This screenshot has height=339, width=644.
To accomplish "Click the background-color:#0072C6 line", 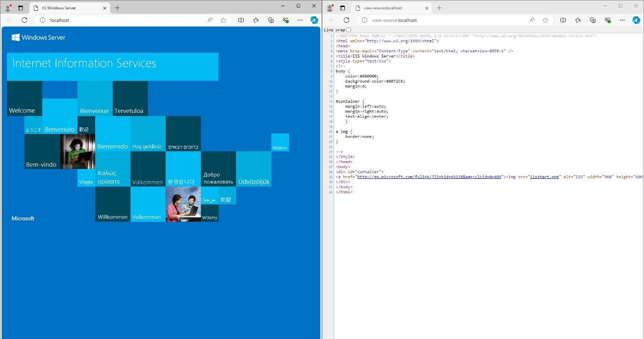I will tap(375, 81).
